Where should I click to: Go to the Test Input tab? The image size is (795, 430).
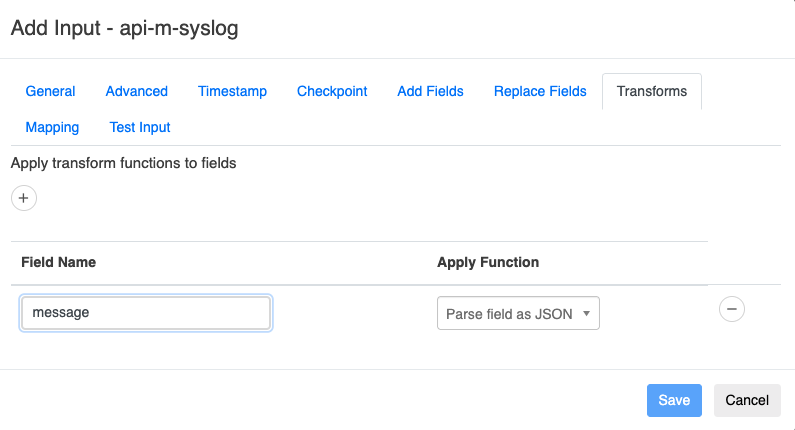[140, 127]
